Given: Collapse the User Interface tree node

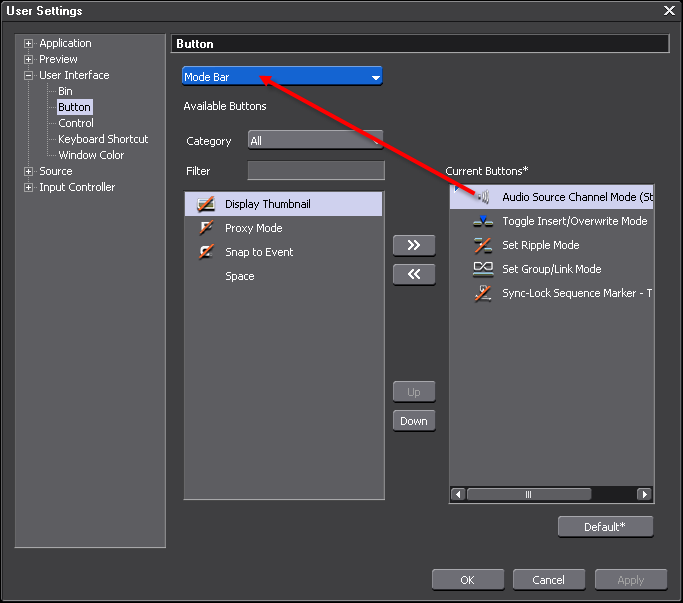Looking at the screenshot, I should tap(29, 75).
